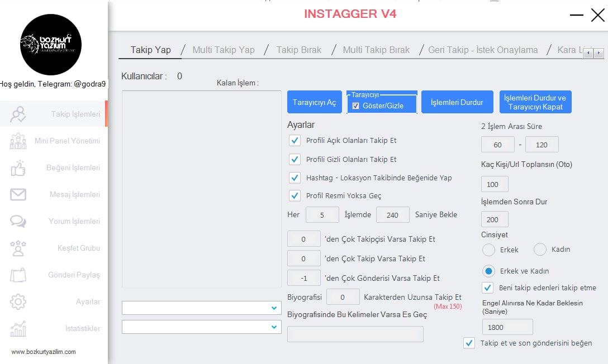Toggle Profil Resmi Yoksa Geç checkbox

click(294, 195)
